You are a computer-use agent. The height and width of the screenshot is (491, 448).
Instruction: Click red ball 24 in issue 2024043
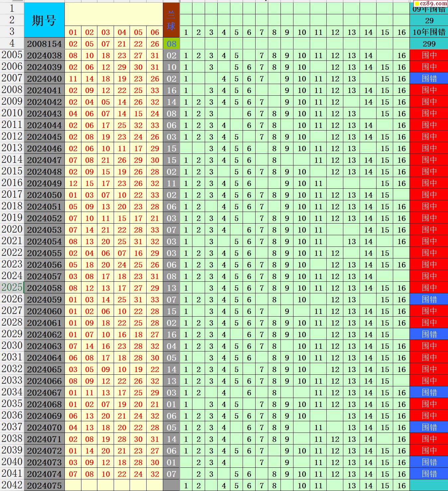pyautogui.click(x=155, y=113)
